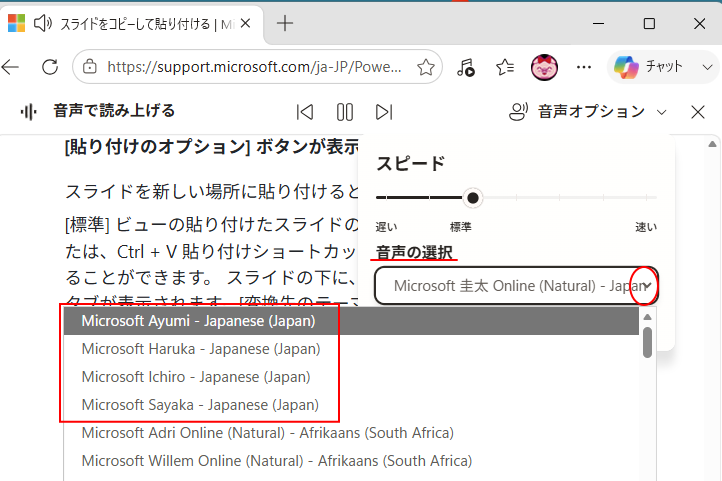Skip to the next paragraph in read aloud
This screenshot has width=722, height=481.
384,112
